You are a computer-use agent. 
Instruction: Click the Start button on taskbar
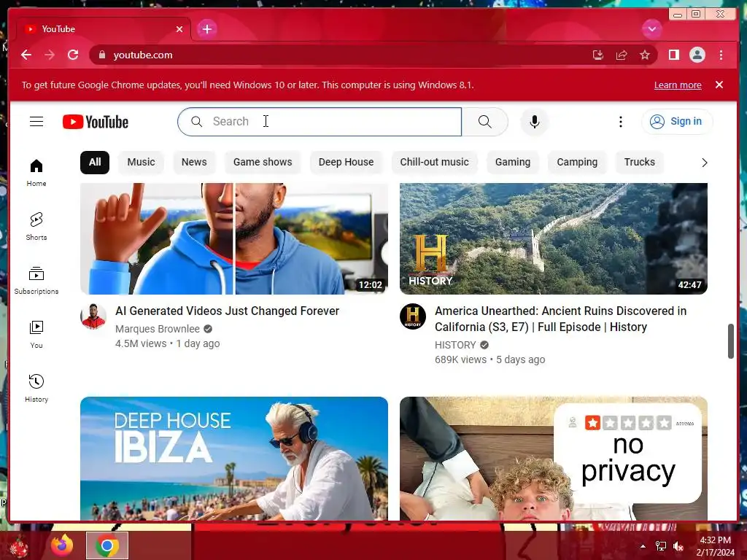pos(19,546)
